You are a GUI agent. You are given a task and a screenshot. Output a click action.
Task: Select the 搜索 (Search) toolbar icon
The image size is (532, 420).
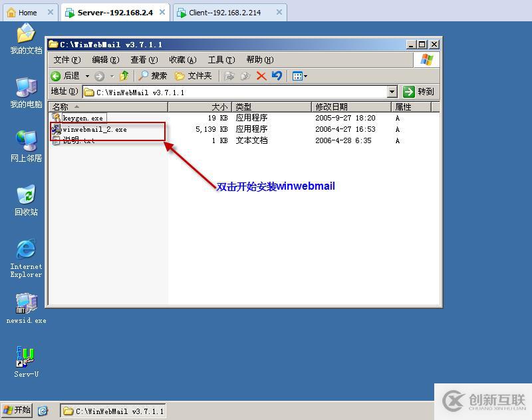click(x=153, y=75)
